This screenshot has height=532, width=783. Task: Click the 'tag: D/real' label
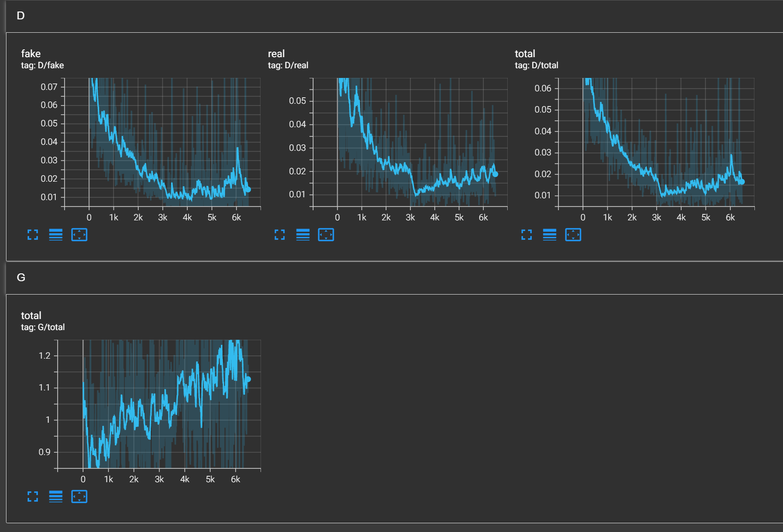click(288, 65)
